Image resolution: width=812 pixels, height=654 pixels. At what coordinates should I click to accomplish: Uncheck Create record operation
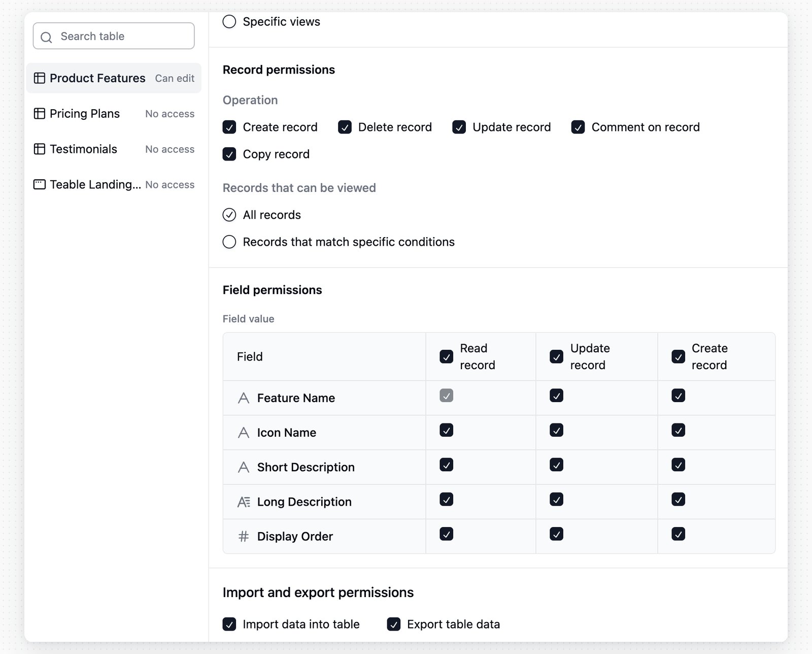click(x=229, y=127)
